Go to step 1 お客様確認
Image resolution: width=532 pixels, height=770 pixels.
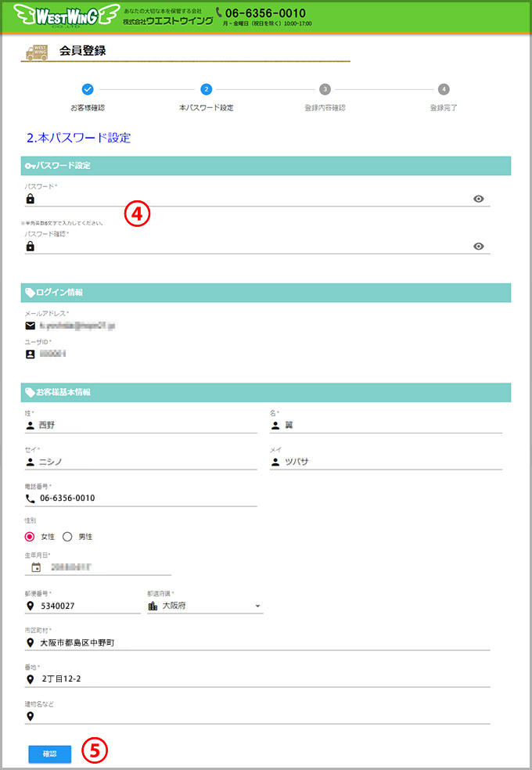click(x=88, y=89)
